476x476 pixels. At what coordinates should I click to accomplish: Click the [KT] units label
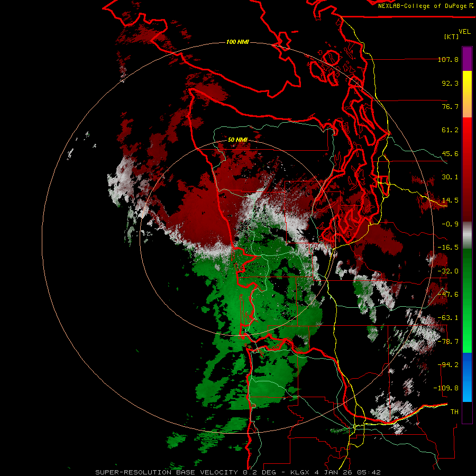click(x=452, y=36)
